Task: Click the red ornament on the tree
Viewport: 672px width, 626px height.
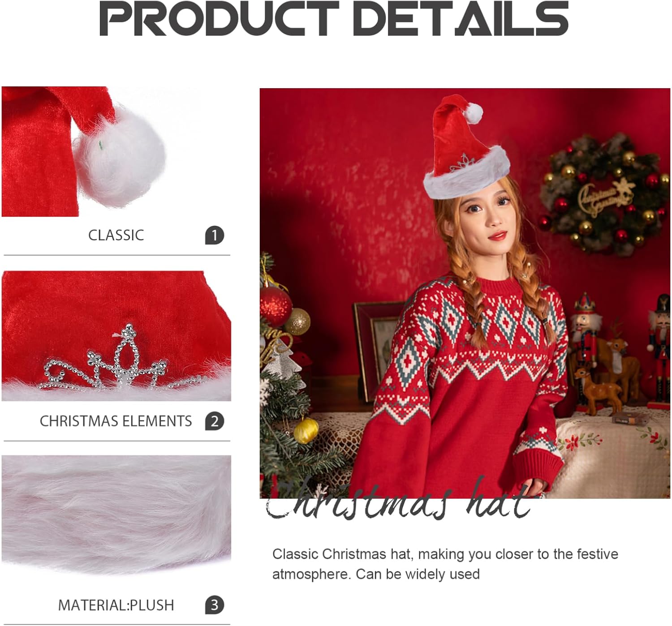Action: point(275,306)
